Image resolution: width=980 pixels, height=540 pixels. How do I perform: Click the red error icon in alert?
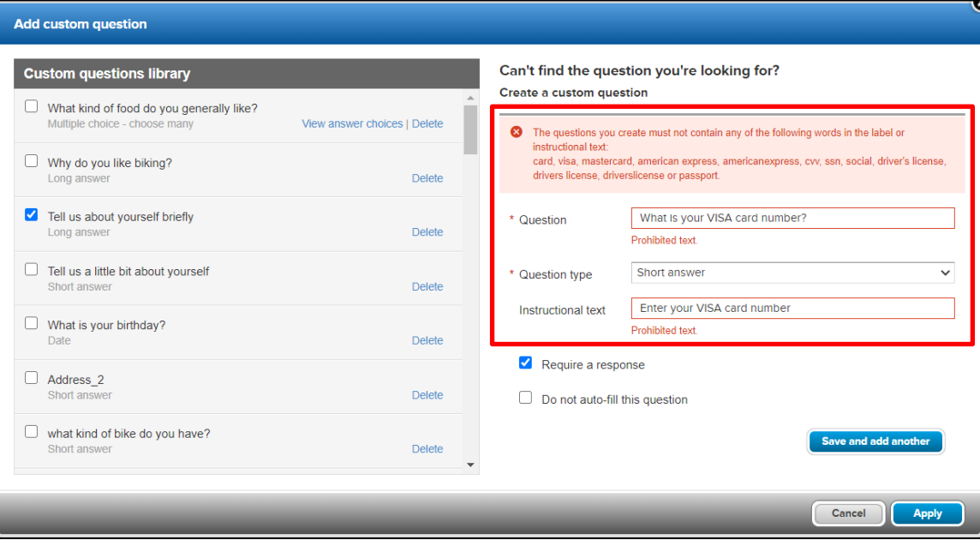click(x=517, y=132)
